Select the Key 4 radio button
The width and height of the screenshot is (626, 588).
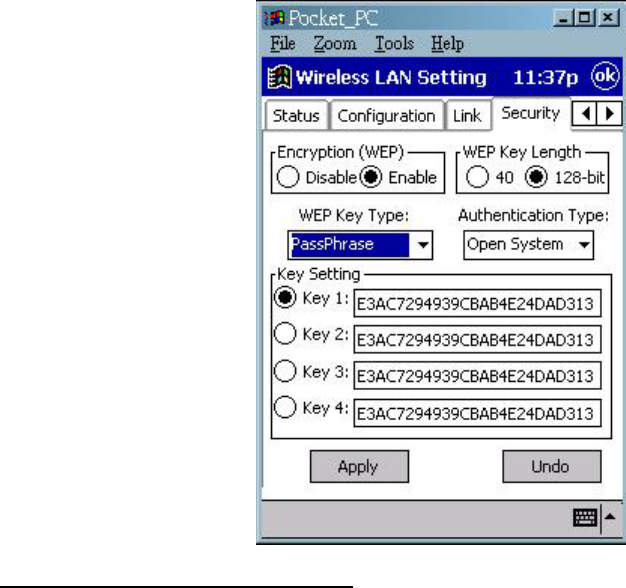pos(285,407)
